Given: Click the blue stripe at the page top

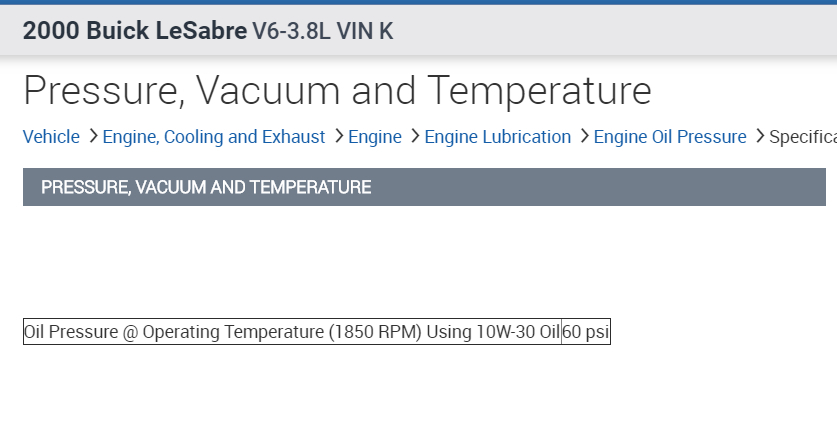Looking at the screenshot, I should (418, 3).
